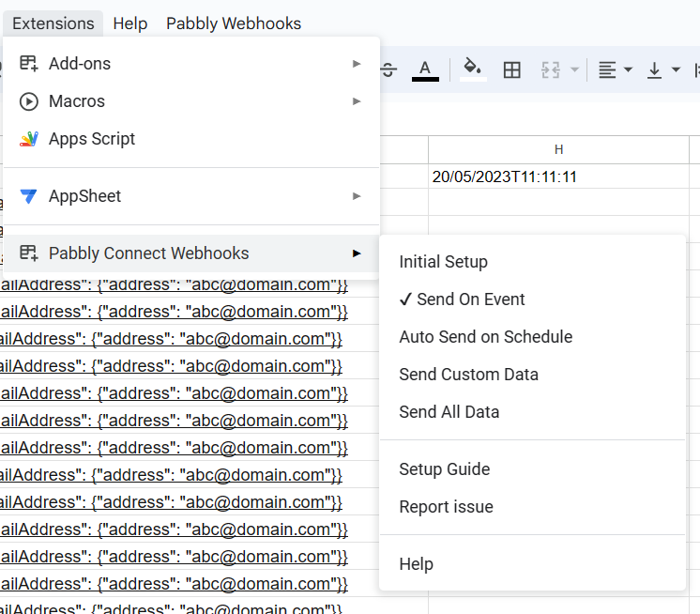Click the Borders icon

pos(511,70)
